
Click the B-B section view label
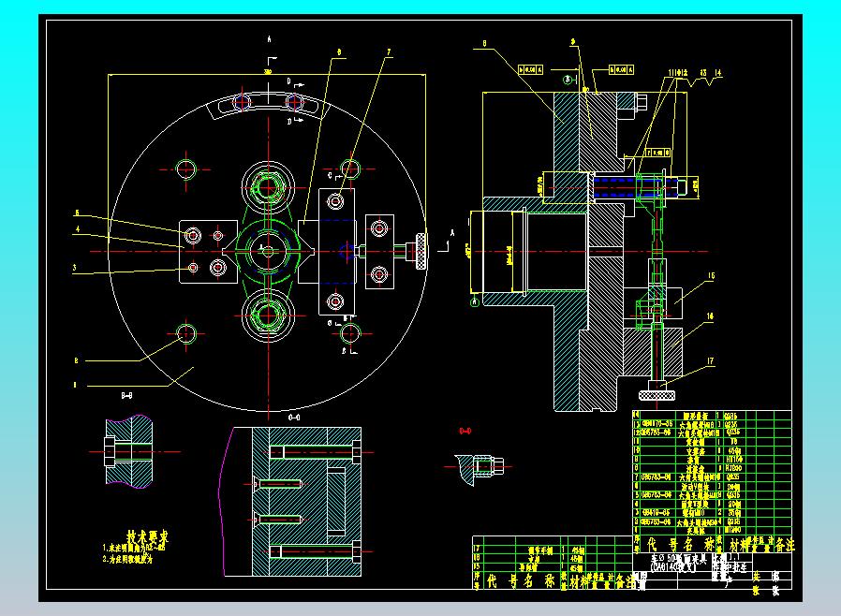pos(126,396)
